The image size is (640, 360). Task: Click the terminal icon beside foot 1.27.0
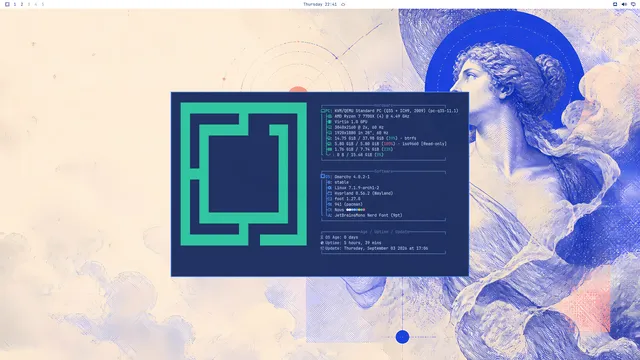click(x=329, y=199)
